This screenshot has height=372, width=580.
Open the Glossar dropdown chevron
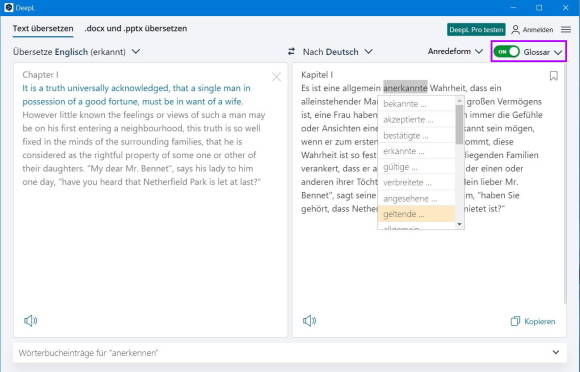click(558, 53)
